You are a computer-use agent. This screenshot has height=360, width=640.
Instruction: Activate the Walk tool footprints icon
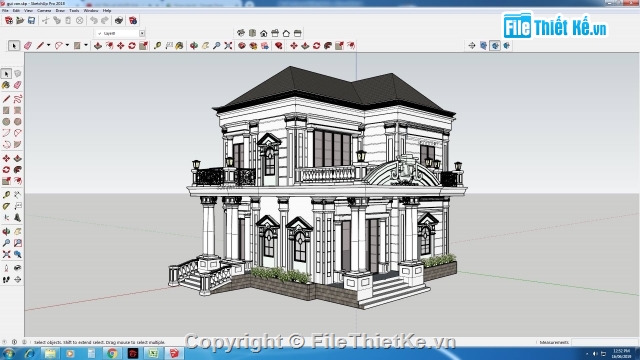6,280
